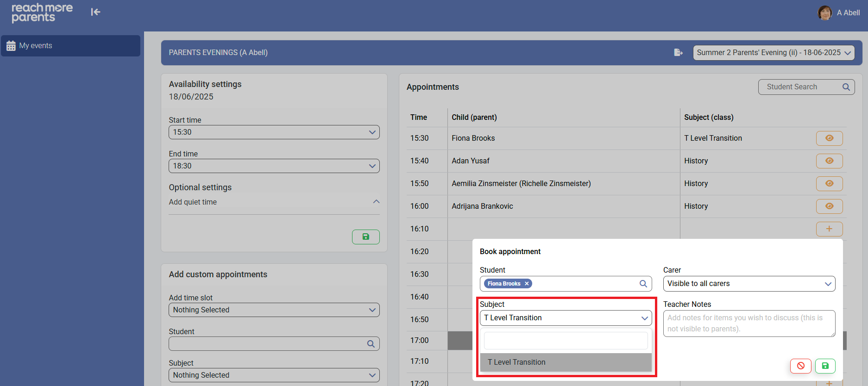The height and width of the screenshot is (386, 868).
Task: Collapse the Add quiet time section
Action: (376, 202)
